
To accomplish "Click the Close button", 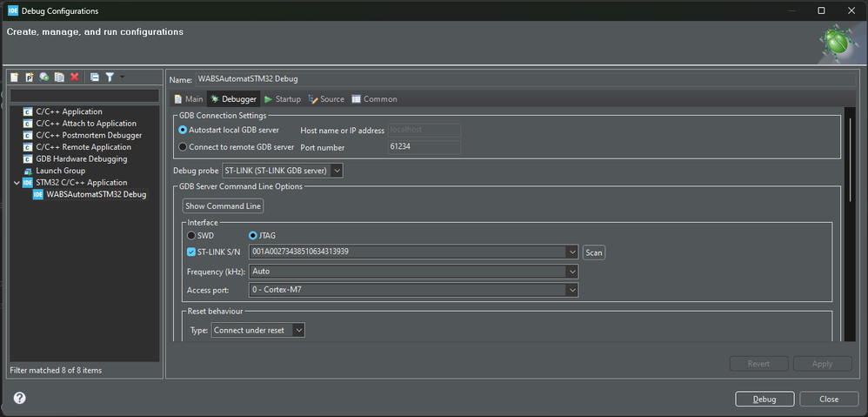I will (829, 399).
